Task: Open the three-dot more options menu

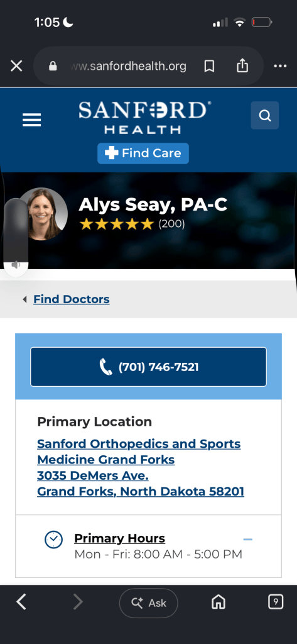Action: point(280,65)
